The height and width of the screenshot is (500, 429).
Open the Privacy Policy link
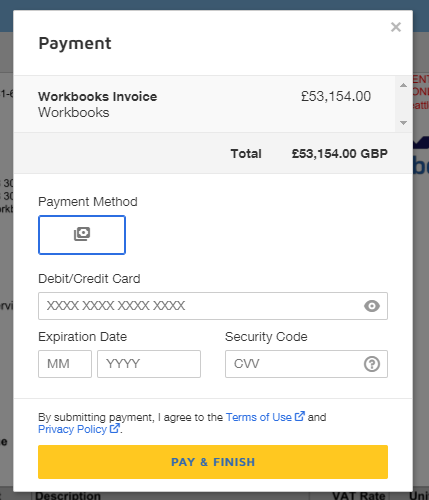(x=72, y=429)
